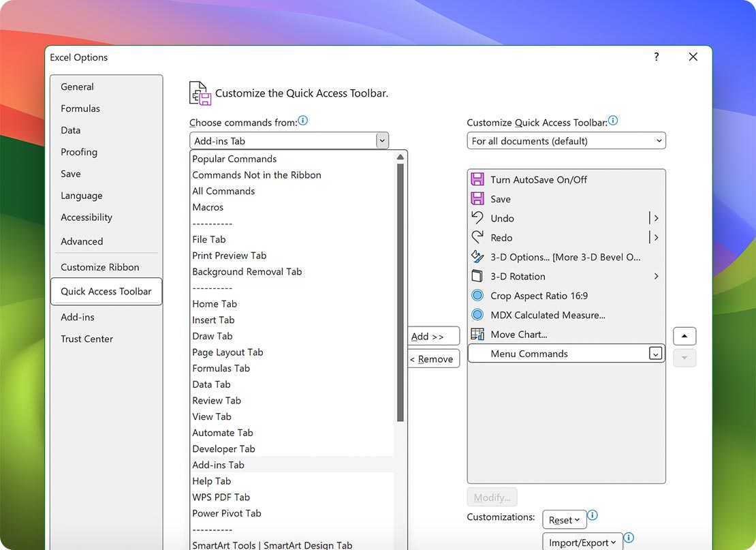Select the Undo icon
Viewport: 756px width, 550px height.
pos(477,218)
